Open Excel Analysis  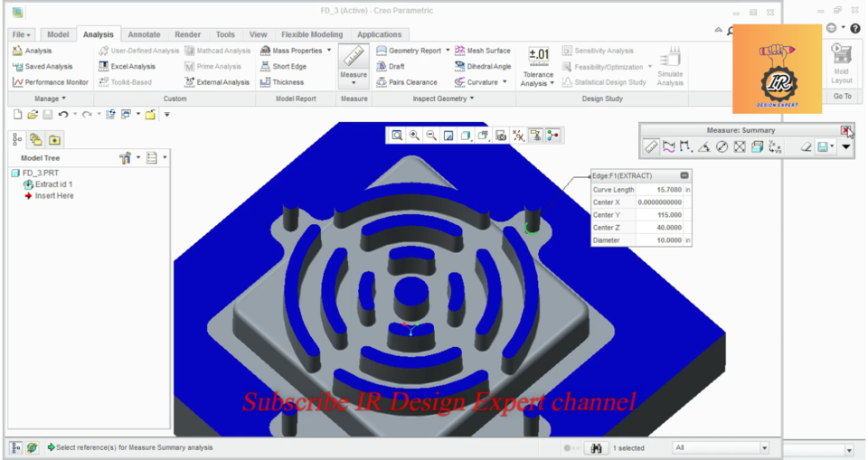point(127,67)
